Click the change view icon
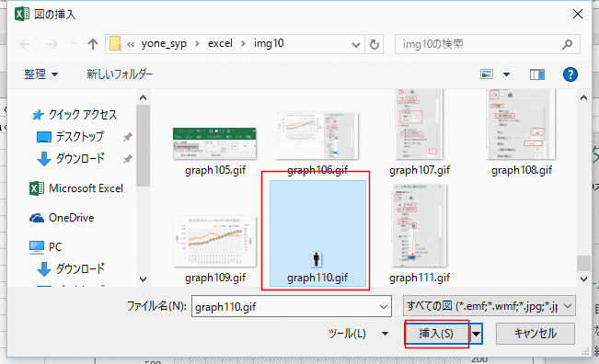This screenshot has height=364, width=599. tap(487, 74)
